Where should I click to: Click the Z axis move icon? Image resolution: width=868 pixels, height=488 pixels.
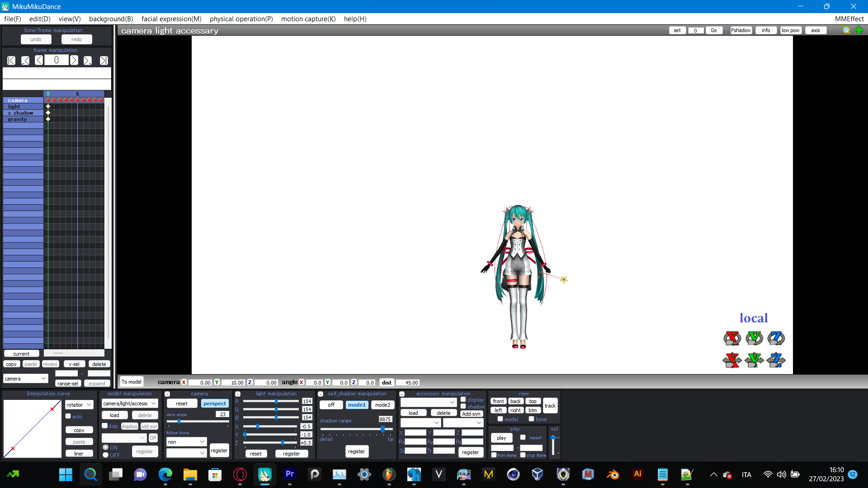click(776, 360)
